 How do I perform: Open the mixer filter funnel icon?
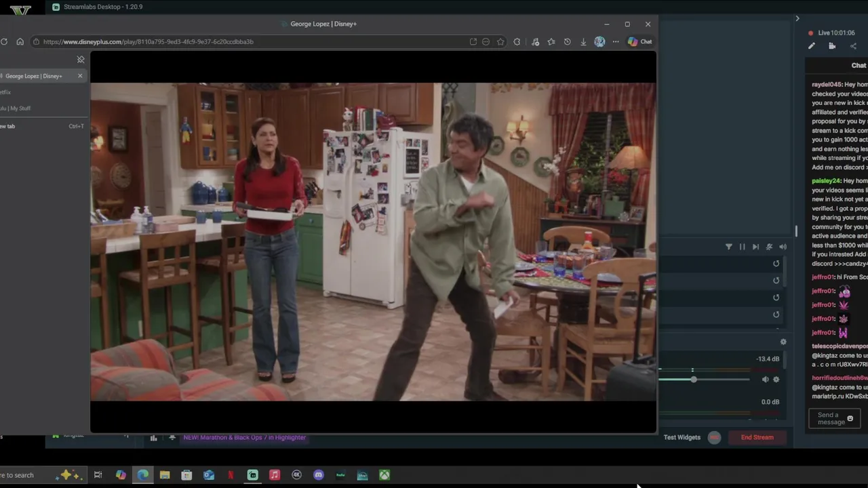pyautogui.click(x=729, y=247)
